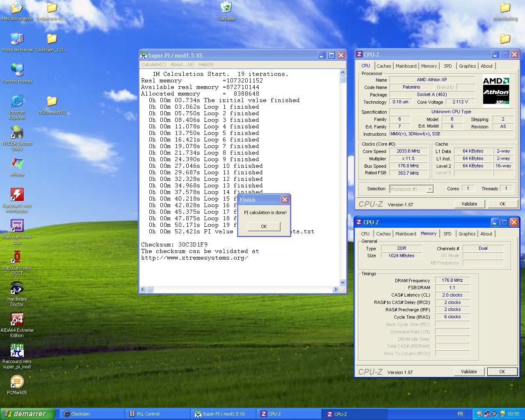
Task: Open the HWMonitor shortcut icon
Action: point(17,200)
